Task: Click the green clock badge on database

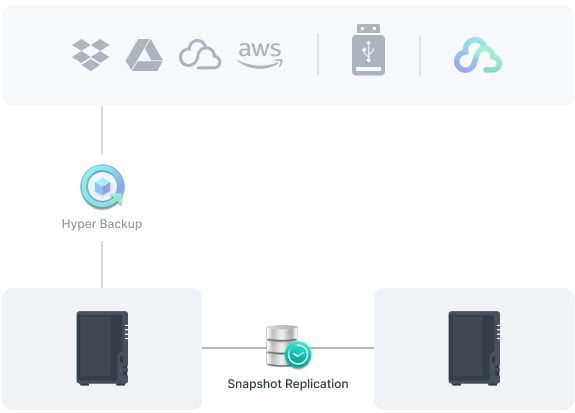Action: coord(298,355)
